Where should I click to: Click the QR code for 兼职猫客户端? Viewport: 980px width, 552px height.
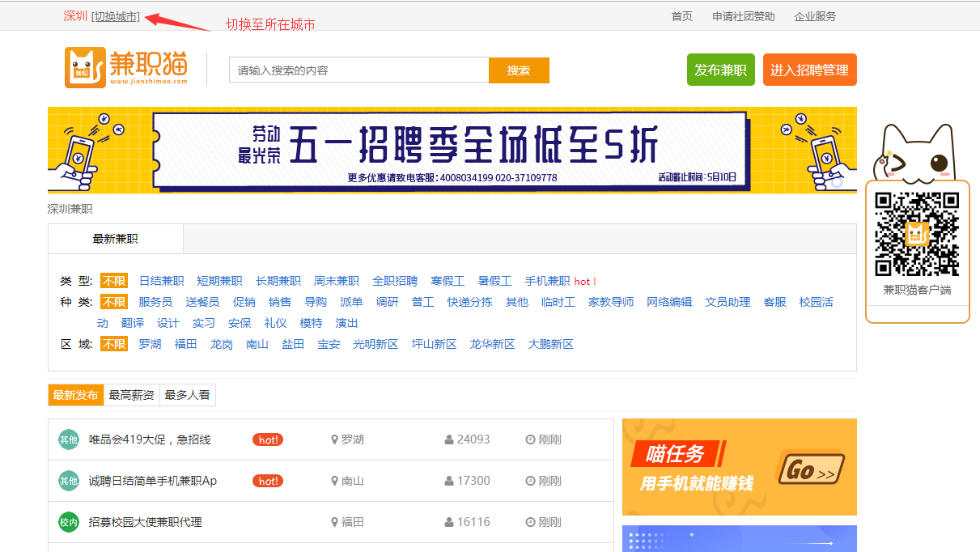(917, 234)
